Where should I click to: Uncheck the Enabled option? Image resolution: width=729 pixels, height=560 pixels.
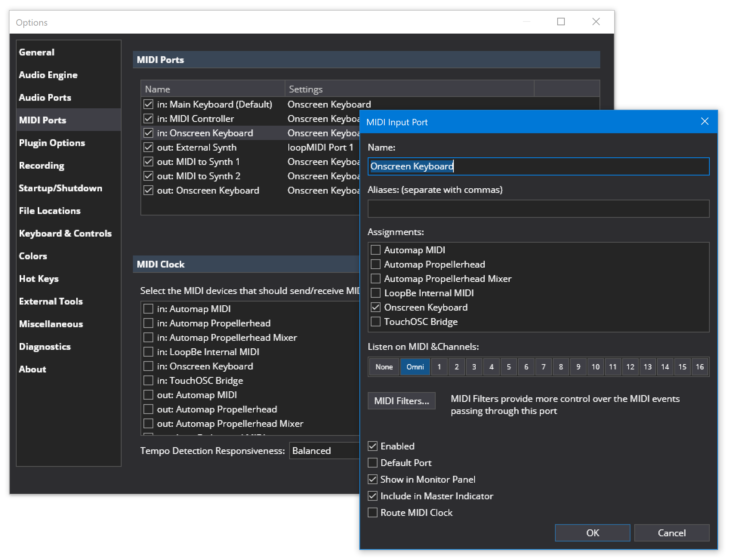click(x=372, y=446)
